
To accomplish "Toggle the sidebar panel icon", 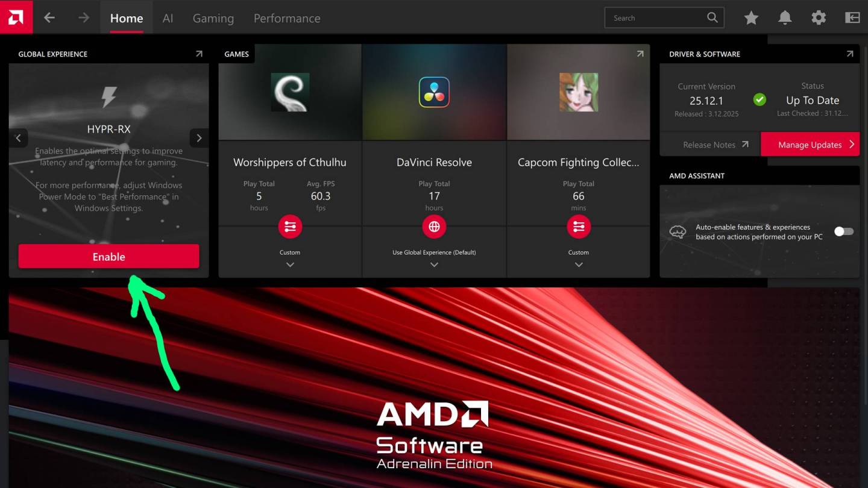I will (x=852, y=18).
